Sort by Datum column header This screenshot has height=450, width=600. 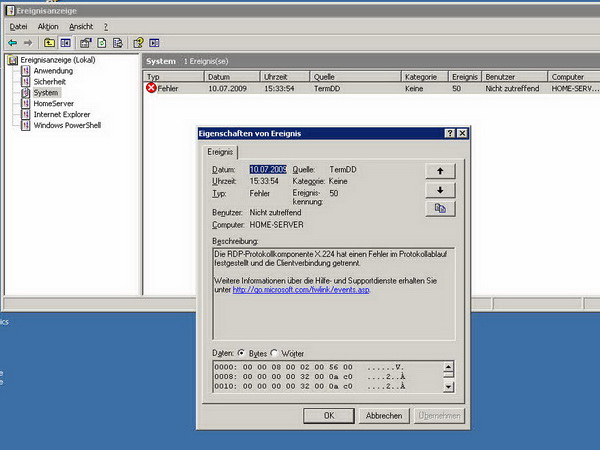pos(232,77)
